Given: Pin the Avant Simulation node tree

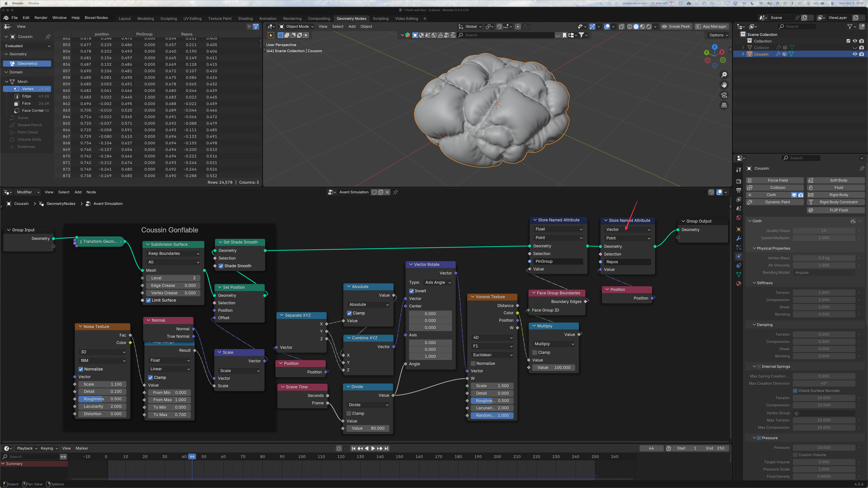Looking at the screenshot, I should click(x=396, y=192).
